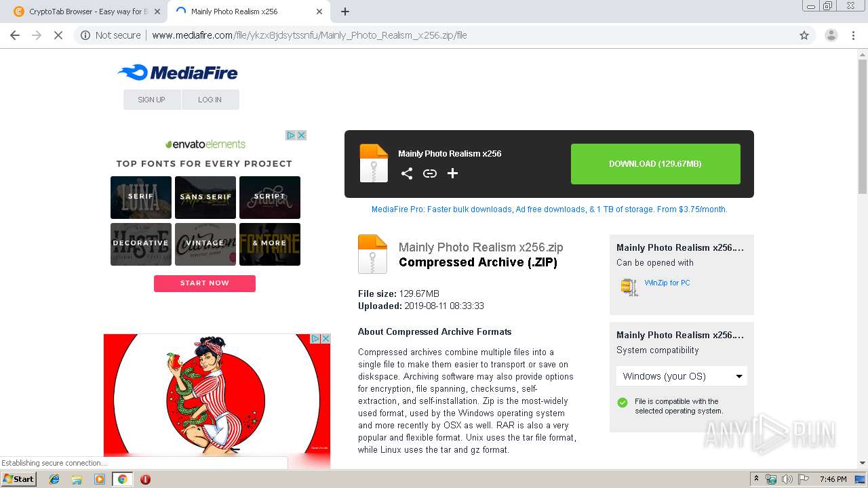Image resolution: width=868 pixels, height=488 pixels.
Task: Click the copy link chain icon
Action: point(430,174)
